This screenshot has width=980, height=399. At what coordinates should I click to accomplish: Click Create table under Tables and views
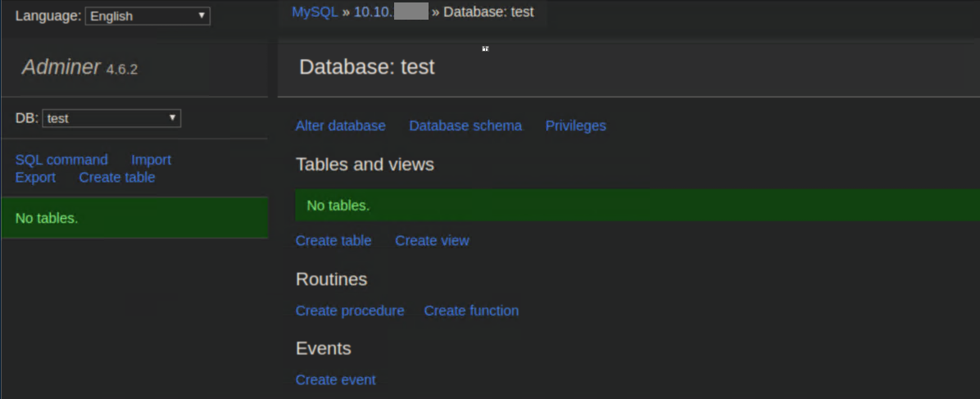click(x=333, y=240)
